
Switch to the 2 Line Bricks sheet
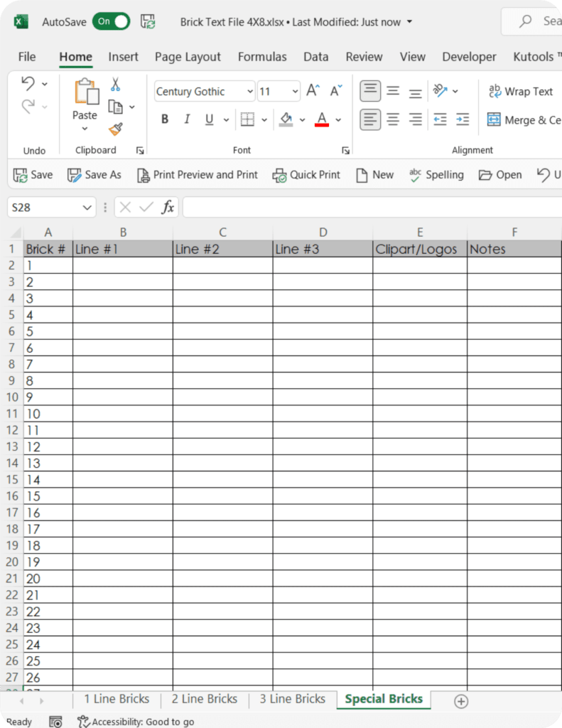205,699
